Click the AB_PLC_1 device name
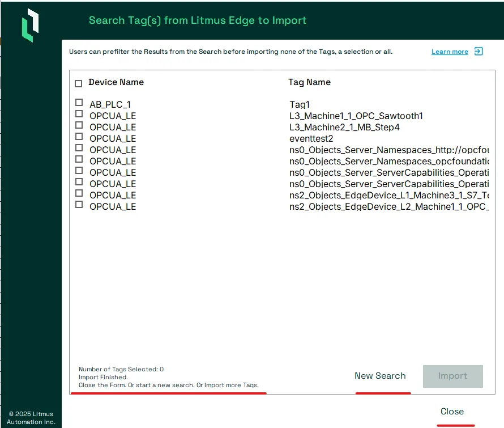 pos(110,104)
